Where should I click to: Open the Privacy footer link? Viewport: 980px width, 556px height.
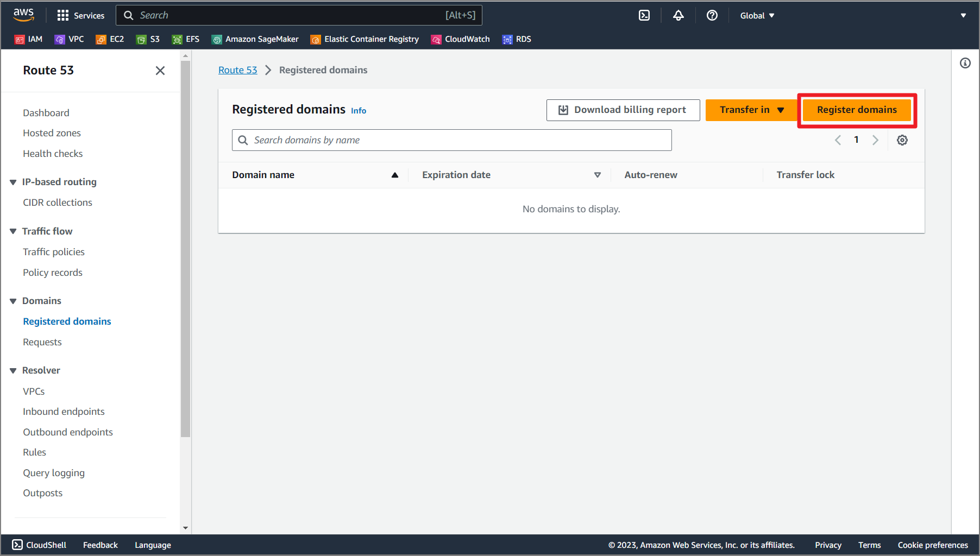828,545
